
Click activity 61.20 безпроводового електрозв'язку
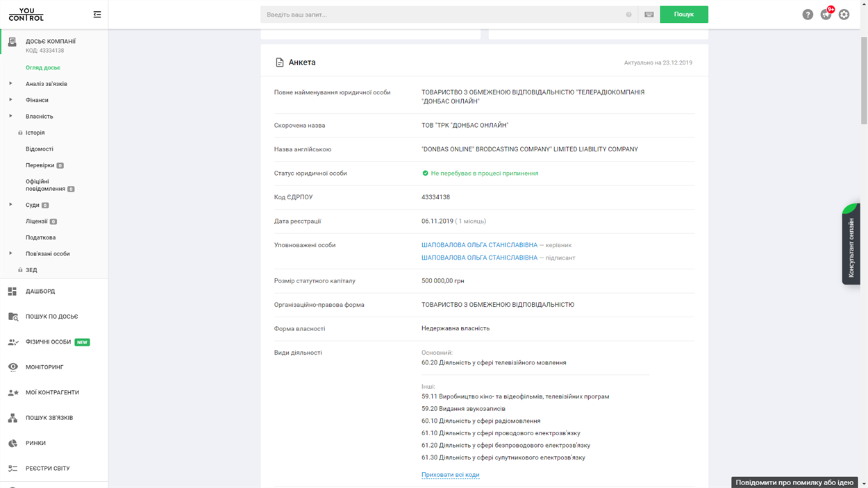[506, 446]
